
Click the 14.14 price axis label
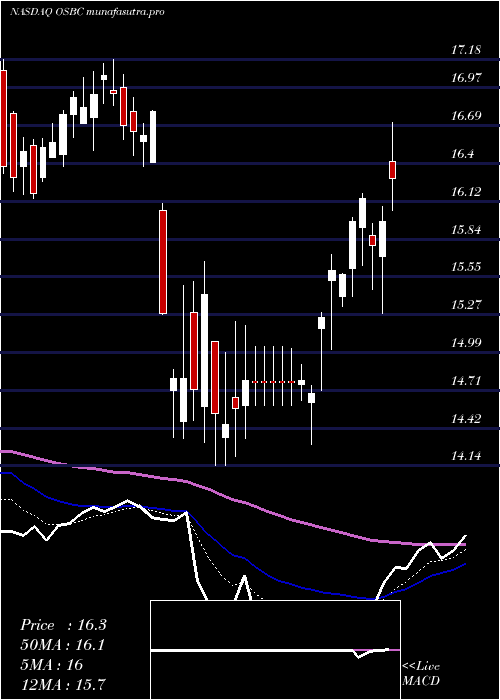(x=466, y=456)
